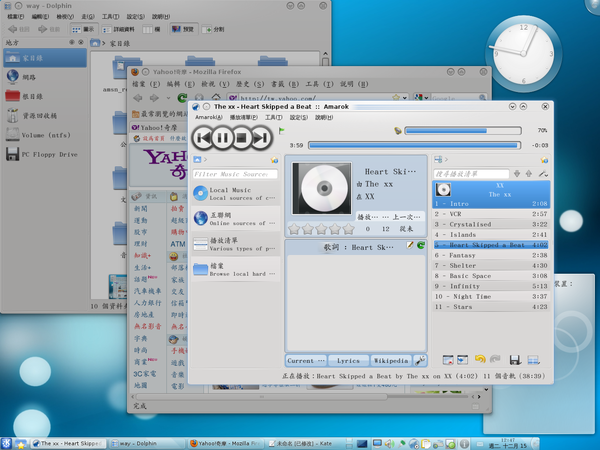The width and height of the screenshot is (600, 450).
Task: Select the Fantasy track in the playlist
Action: 491,255
